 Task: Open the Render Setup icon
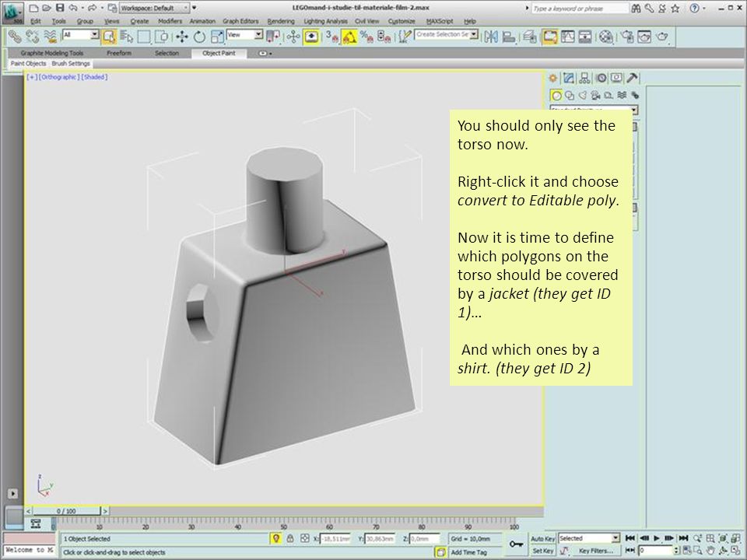627,37
